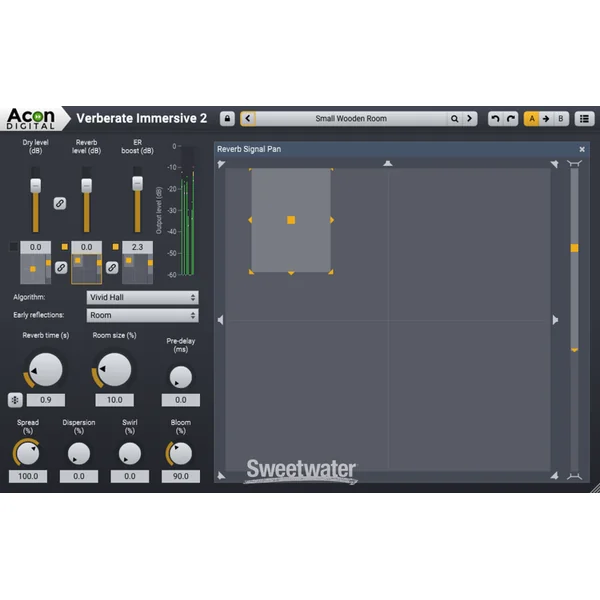Toggle the Reverb level enable square

pyautogui.click(x=65, y=247)
